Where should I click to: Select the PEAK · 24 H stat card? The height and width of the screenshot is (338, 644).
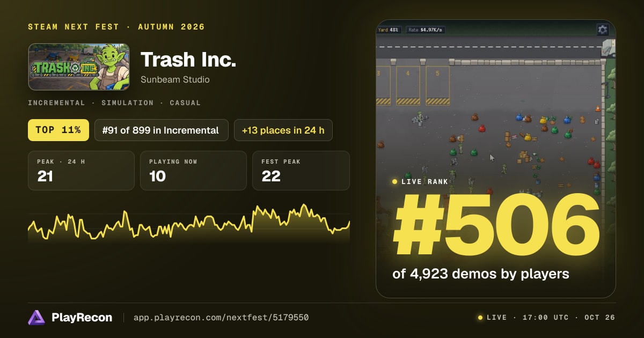coord(81,171)
